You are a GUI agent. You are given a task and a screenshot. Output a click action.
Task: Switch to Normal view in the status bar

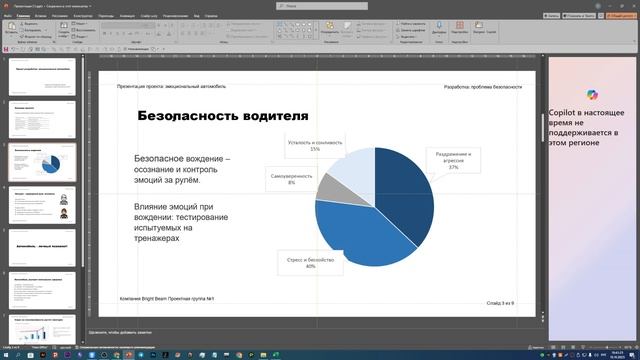tap(553, 347)
